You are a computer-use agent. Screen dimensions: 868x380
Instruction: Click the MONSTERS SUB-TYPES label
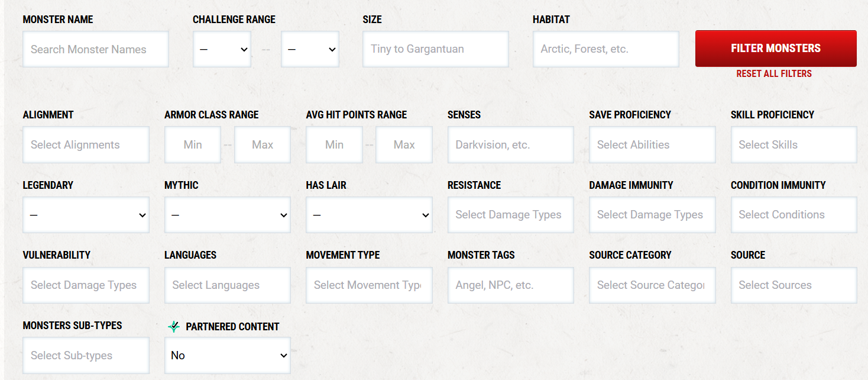pos(72,326)
